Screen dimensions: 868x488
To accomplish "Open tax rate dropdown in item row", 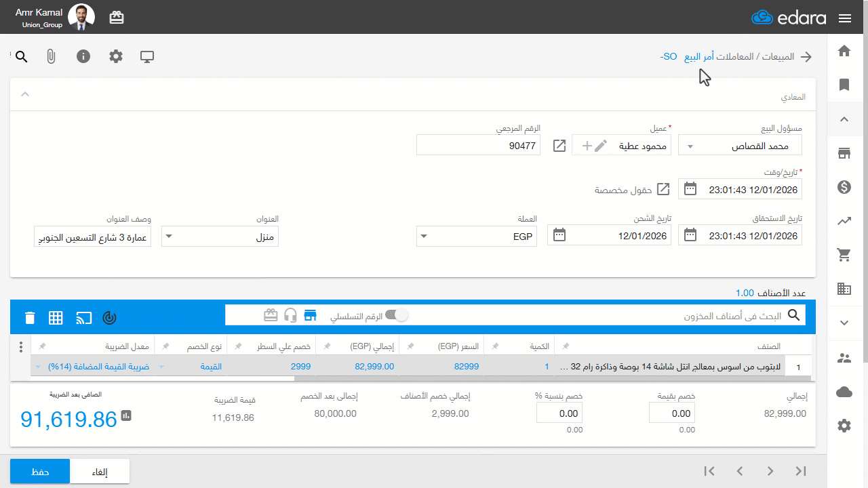I will 37,367.
